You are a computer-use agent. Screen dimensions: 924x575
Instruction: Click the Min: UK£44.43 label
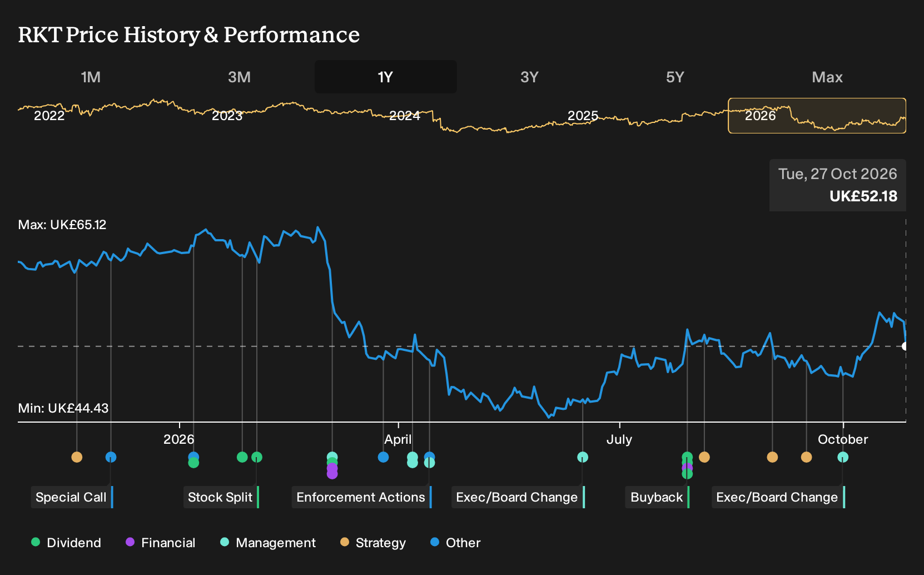(x=63, y=408)
